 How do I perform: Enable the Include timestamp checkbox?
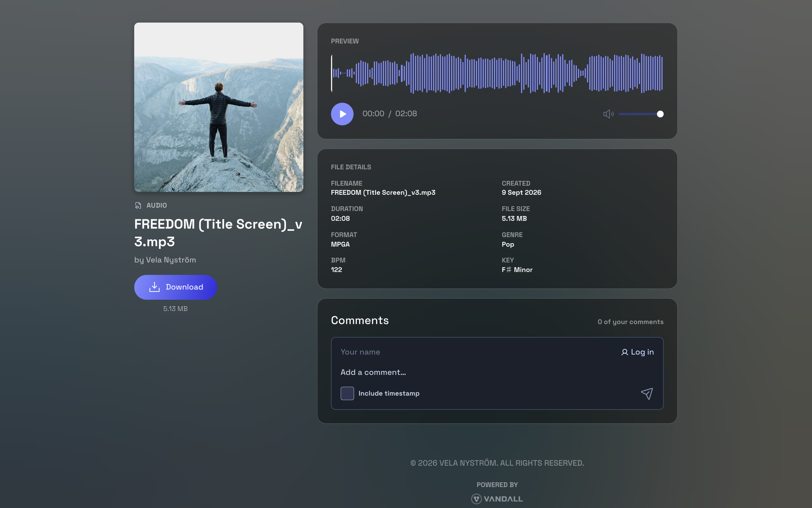347,393
